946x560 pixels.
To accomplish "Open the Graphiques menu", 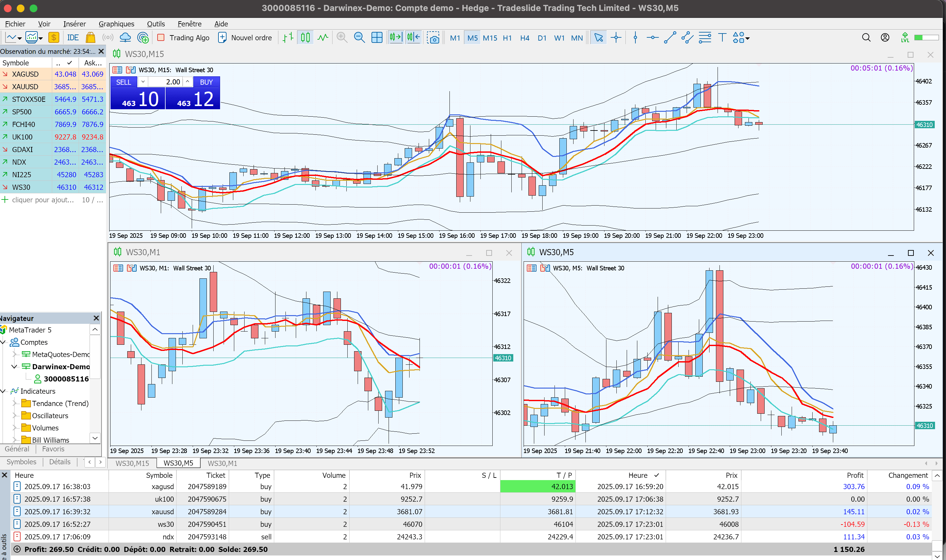I will (116, 24).
